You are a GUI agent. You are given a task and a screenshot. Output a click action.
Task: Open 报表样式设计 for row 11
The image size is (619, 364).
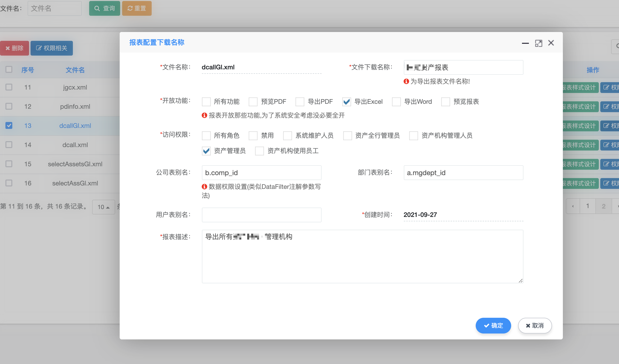pyautogui.click(x=581, y=88)
